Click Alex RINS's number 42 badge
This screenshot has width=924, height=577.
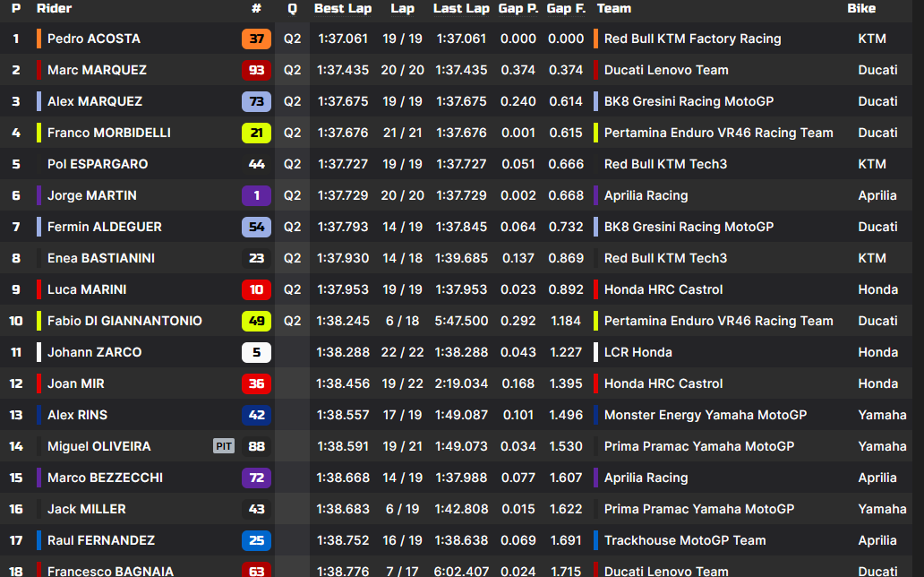[x=256, y=415]
